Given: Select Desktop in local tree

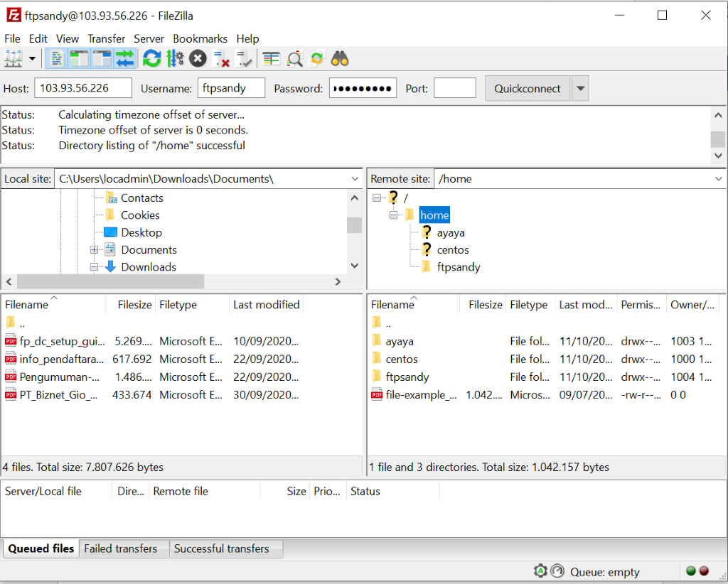Looking at the screenshot, I should (141, 232).
